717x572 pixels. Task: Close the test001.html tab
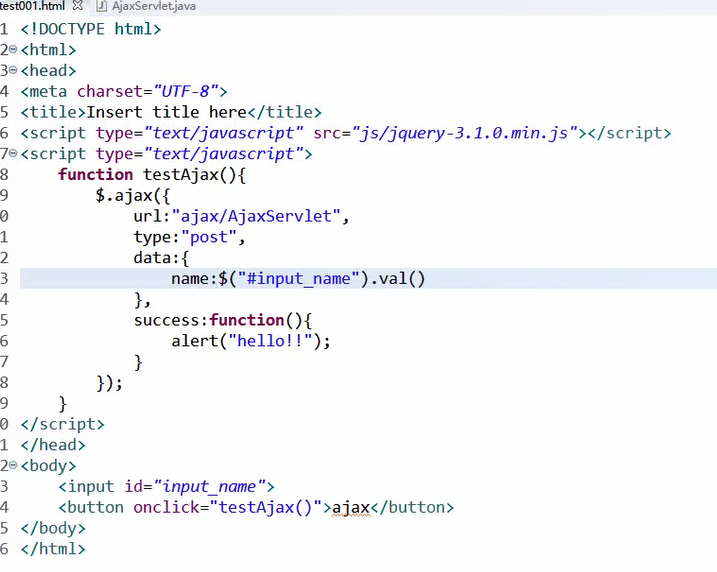pos(78,5)
